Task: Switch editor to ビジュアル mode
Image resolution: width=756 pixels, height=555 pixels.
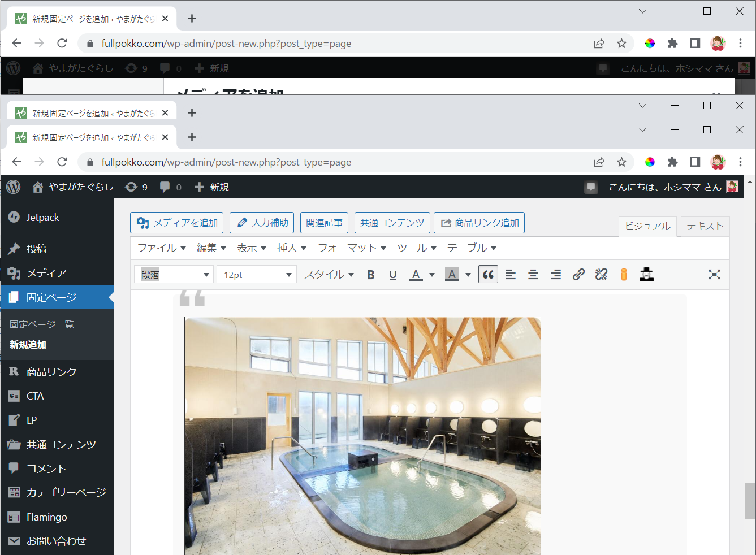Action: coord(647,226)
